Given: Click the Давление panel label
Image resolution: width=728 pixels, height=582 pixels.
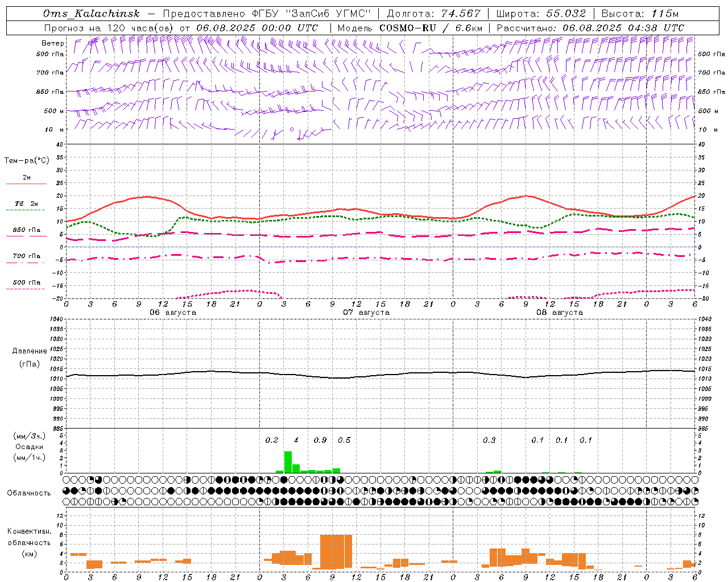Looking at the screenshot, I should coord(30,351).
